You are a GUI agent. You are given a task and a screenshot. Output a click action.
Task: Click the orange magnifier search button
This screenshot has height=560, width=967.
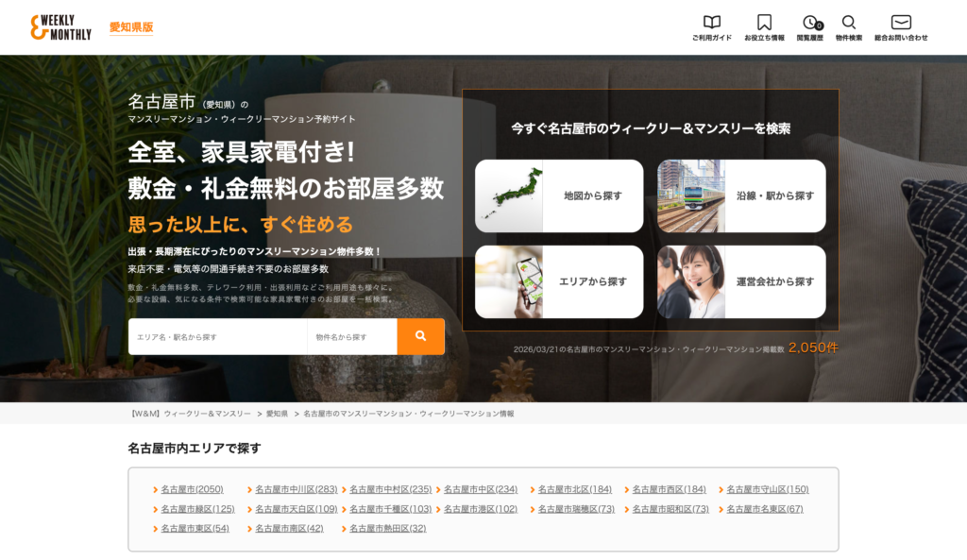(x=420, y=336)
